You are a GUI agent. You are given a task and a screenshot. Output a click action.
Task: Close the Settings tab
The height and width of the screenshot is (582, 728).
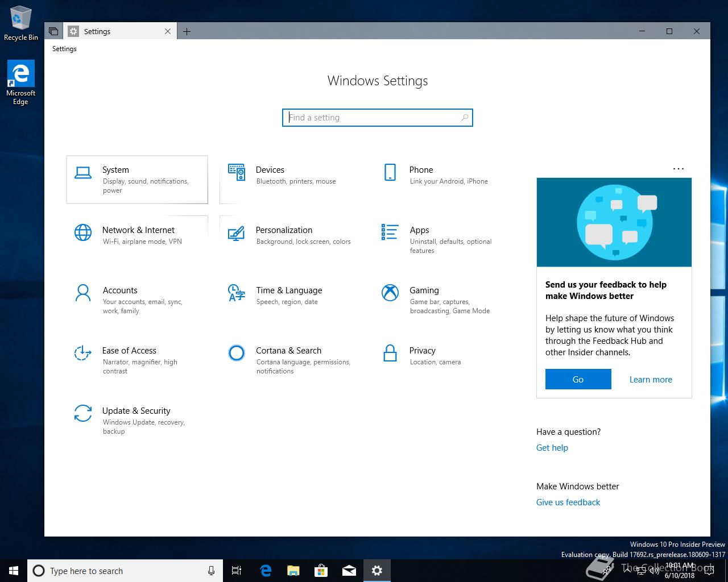[168, 31]
